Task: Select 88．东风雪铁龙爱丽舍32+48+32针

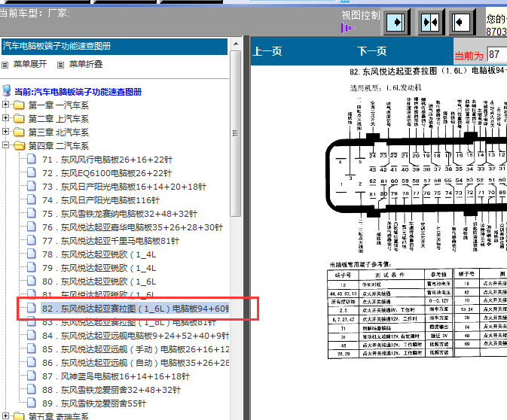Action: pos(111,391)
